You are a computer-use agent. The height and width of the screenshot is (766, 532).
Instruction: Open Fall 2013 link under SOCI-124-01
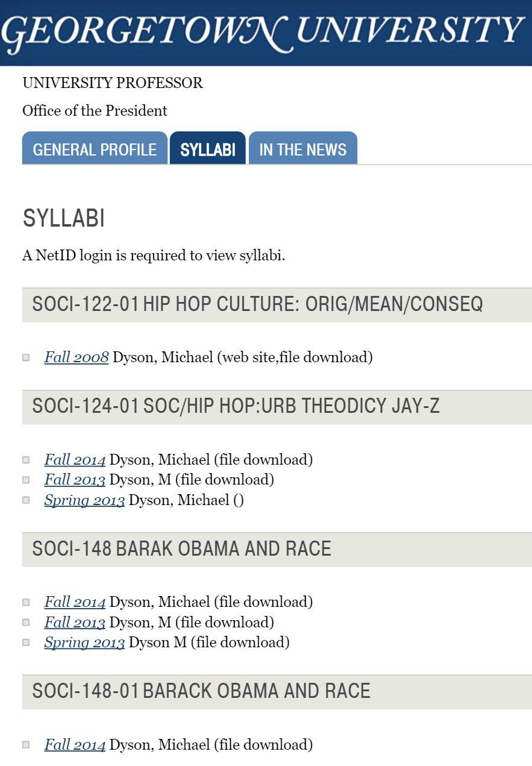(x=75, y=480)
